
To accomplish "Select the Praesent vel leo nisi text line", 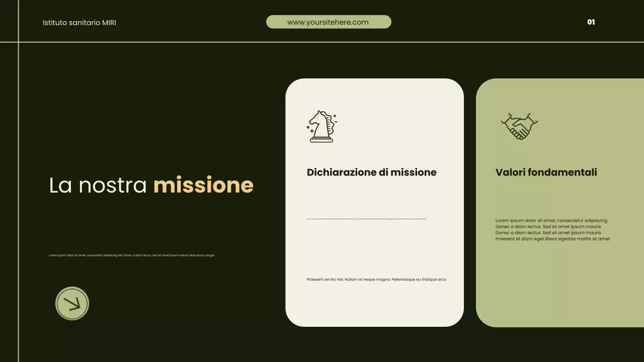I will point(376,279).
